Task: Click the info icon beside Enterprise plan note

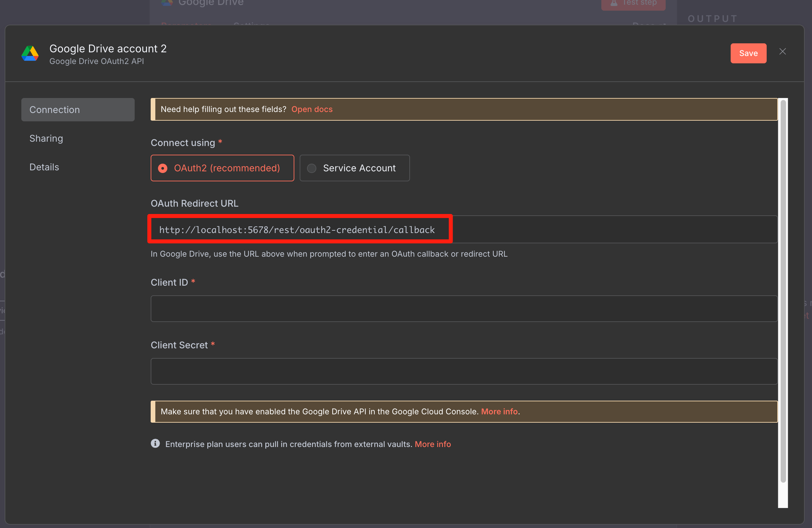Action: coord(155,443)
